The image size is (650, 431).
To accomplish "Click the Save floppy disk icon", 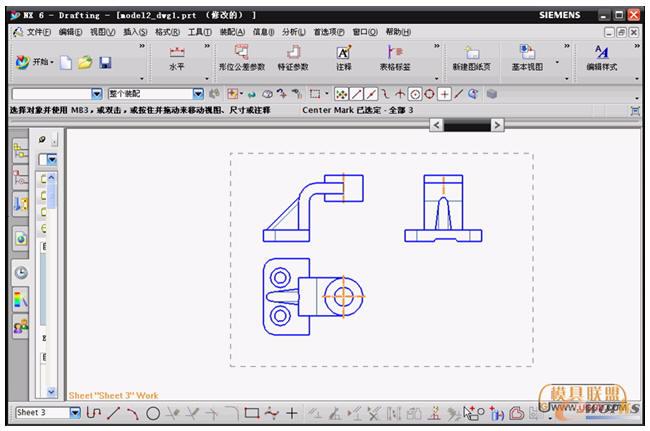I will pos(105,62).
